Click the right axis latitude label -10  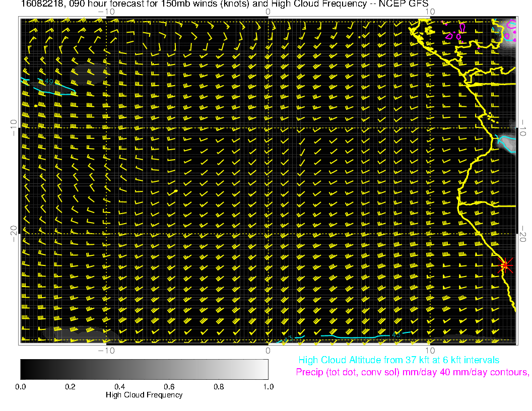(x=523, y=128)
